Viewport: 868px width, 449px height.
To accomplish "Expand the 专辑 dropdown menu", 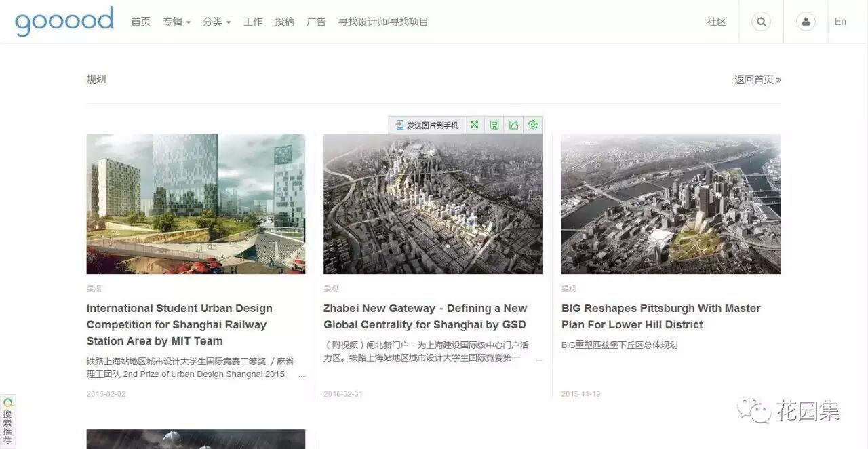I will (176, 22).
